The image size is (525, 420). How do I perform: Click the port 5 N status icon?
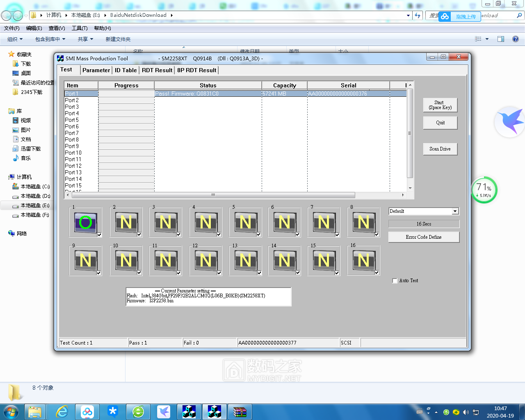pos(245,222)
